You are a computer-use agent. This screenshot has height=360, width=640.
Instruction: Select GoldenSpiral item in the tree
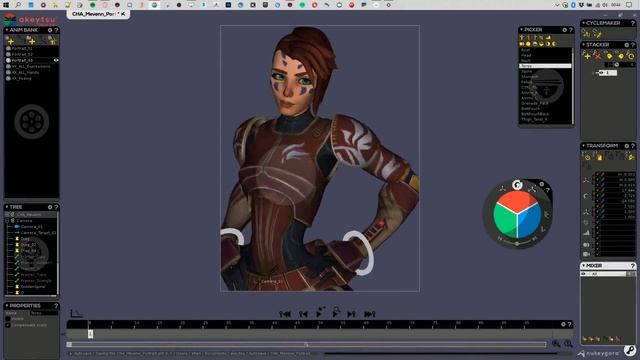tap(33, 287)
